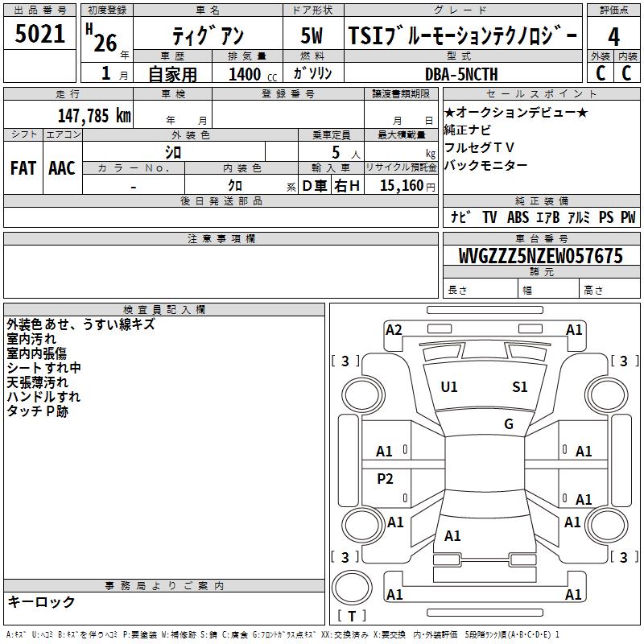This screenshot has height=644, width=644.
Task: Click the キーロック office notice
Action: pyautogui.click(x=41, y=601)
